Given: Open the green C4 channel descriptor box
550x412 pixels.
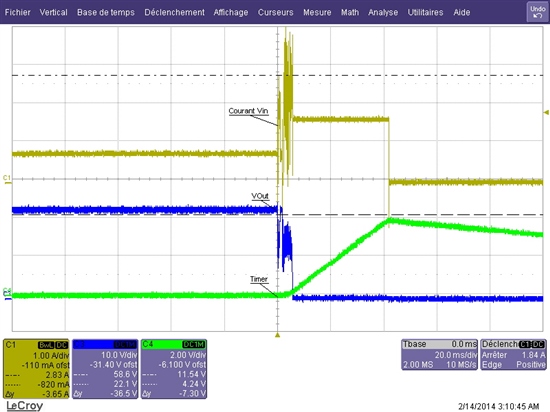Looking at the screenshot, I should click(x=174, y=369).
